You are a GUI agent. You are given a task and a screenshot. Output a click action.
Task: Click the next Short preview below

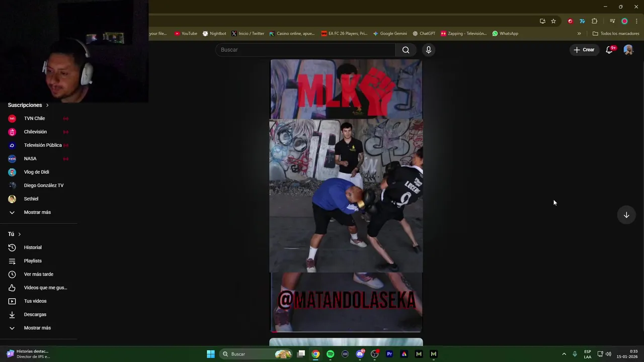click(x=346, y=342)
